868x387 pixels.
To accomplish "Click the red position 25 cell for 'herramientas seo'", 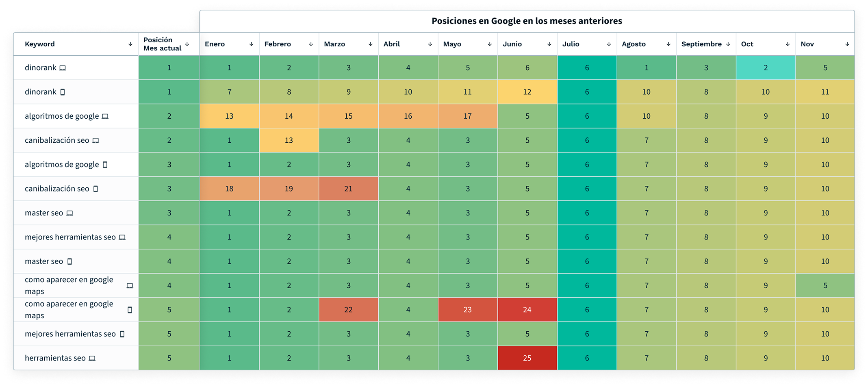I will pyautogui.click(x=527, y=358).
